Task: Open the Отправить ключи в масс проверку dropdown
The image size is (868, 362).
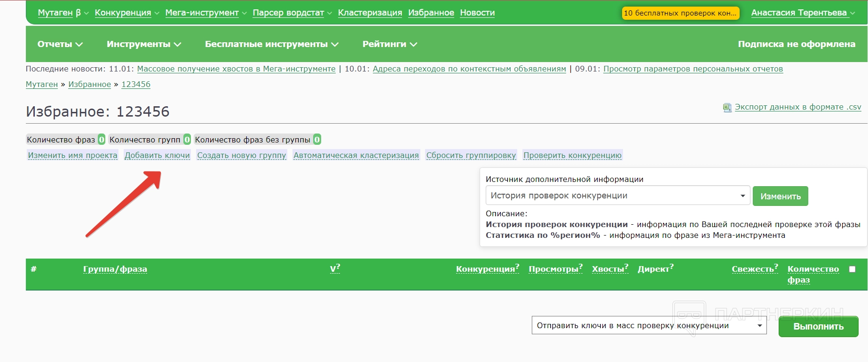Action: [x=649, y=325]
